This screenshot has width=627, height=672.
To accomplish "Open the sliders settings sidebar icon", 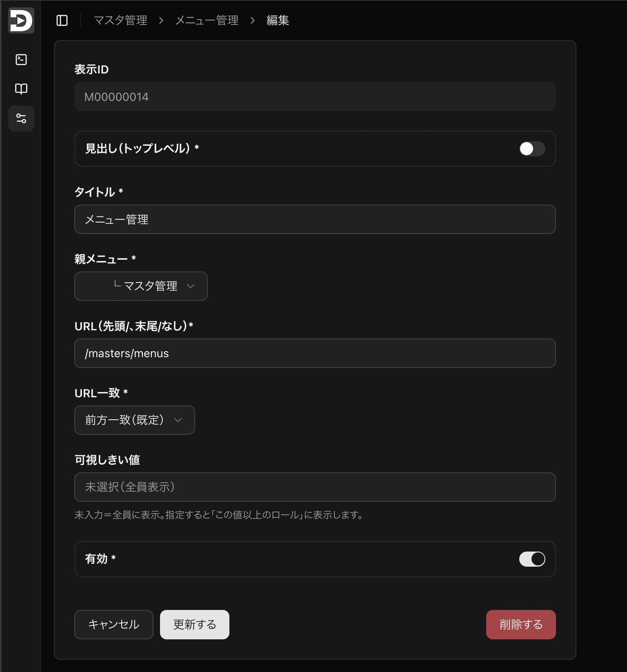I will point(21,118).
